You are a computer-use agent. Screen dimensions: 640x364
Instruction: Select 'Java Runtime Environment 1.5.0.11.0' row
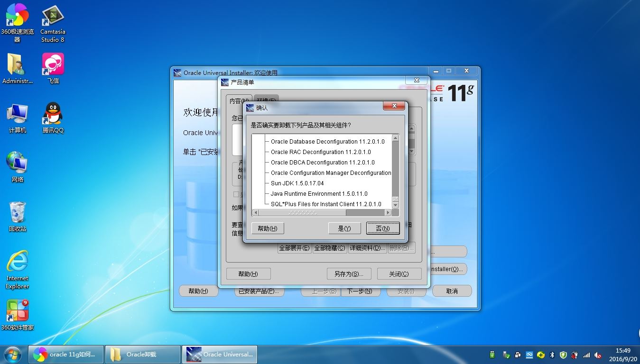click(x=319, y=194)
